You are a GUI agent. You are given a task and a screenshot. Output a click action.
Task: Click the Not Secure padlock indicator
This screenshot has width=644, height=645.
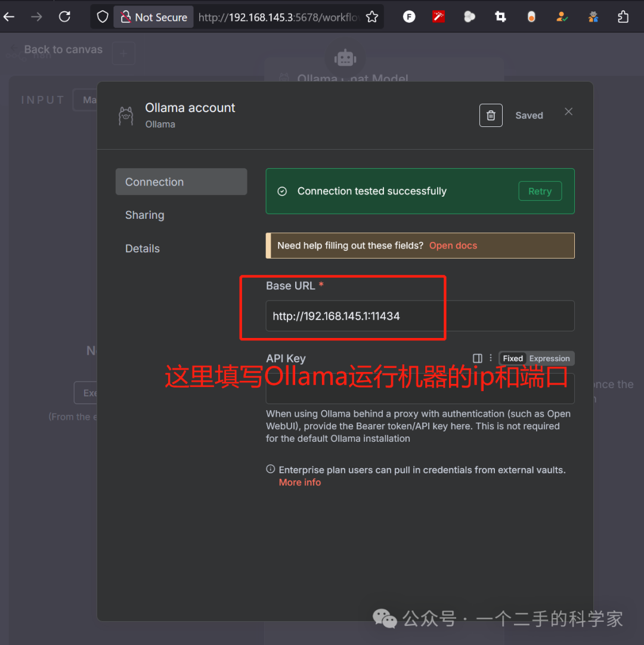point(153,17)
